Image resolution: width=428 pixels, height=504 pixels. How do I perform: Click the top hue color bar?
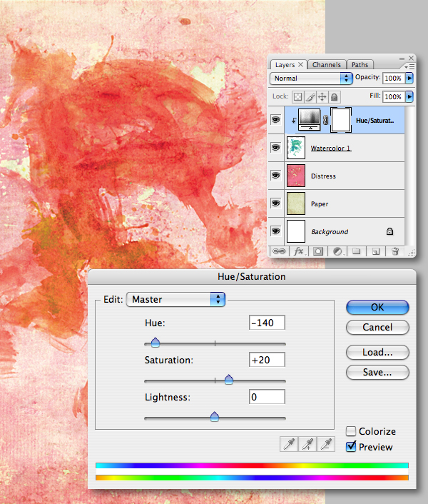(x=252, y=465)
